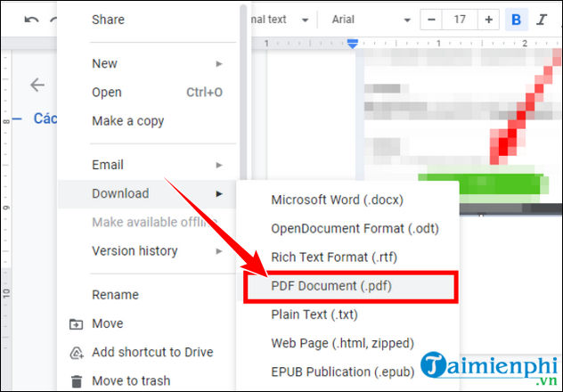Image resolution: width=563 pixels, height=392 pixels.
Task: Toggle Italic formatting button
Action: point(541,20)
